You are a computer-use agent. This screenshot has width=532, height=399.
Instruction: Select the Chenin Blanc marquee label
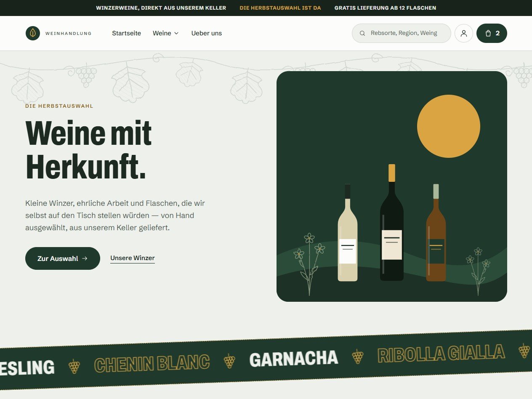[152, 363]
